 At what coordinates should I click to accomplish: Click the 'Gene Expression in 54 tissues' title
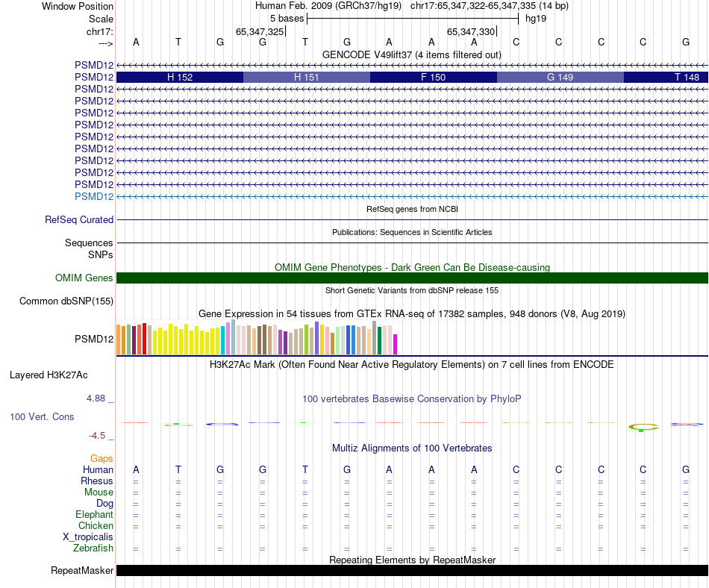tap(412, 313)
